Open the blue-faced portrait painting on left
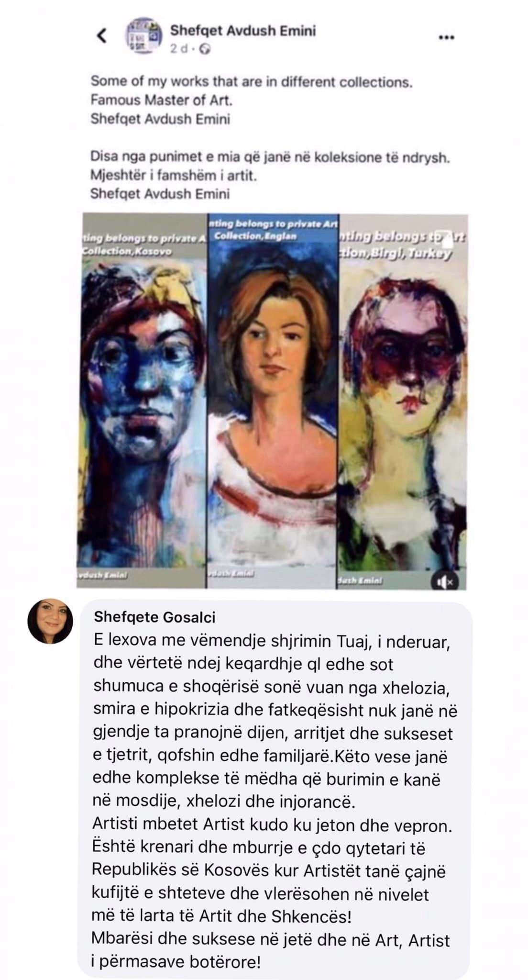This screenshot has width=528, height=980. point(142,400)
